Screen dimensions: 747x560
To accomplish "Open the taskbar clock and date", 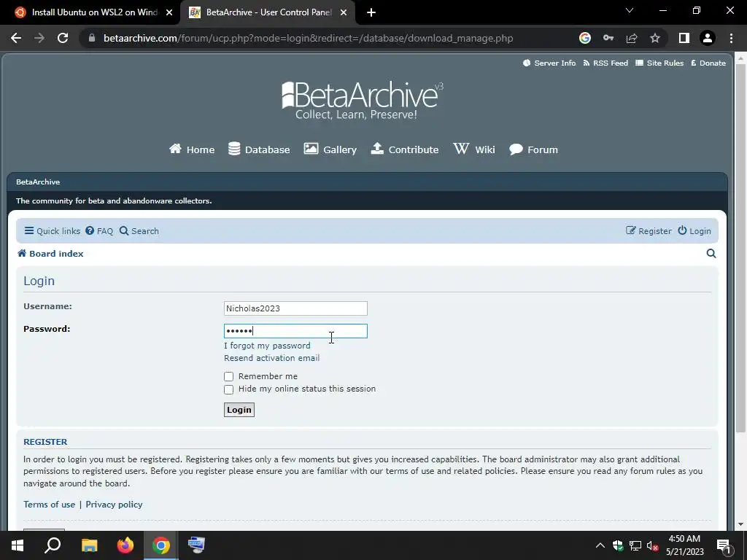I will click(x=684, y=545).
